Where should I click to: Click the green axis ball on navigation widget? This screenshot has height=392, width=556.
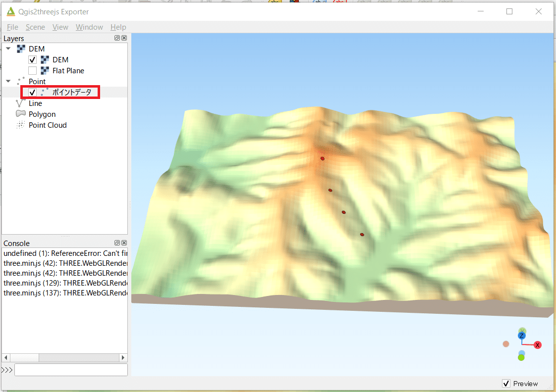tap(521, 357)
